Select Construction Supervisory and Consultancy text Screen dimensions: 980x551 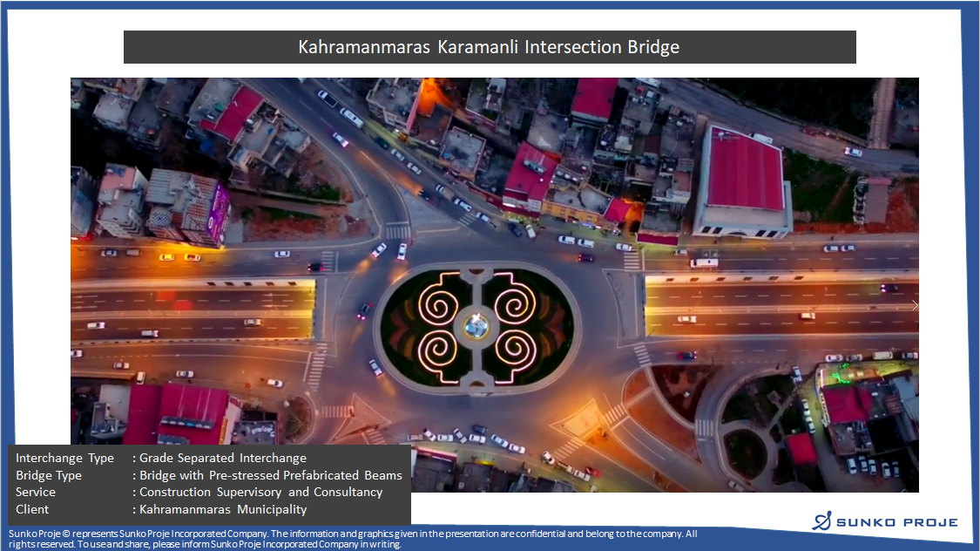(x=261, y=492)
